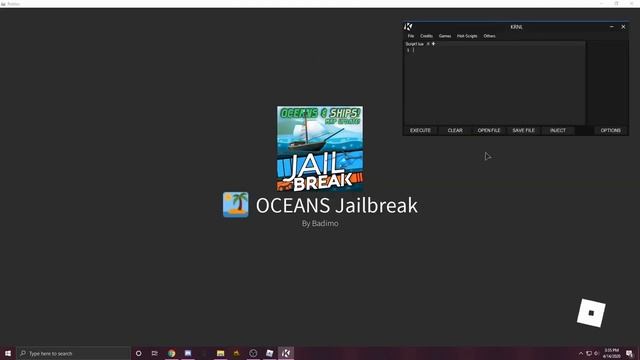Open the Windows Start menu
Image resolution: width=640 pixels, height=360 pixels.
pos(8,353)
